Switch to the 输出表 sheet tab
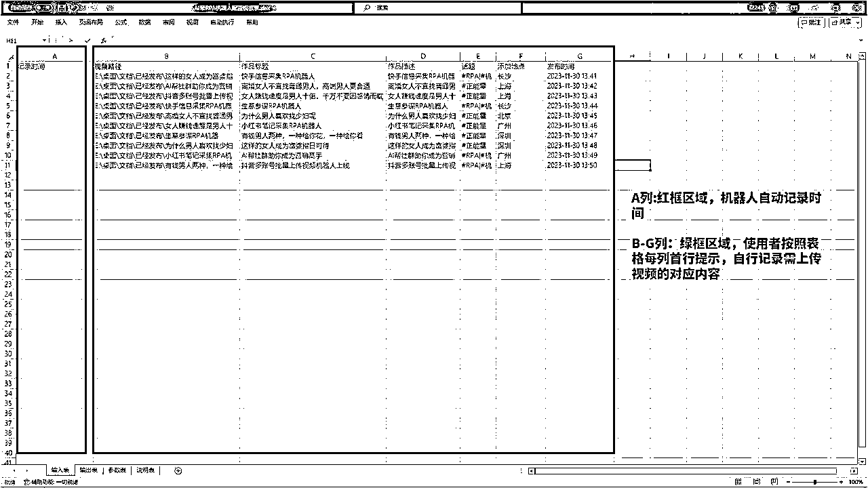868x488 pixels. click(x=88, y=470)
